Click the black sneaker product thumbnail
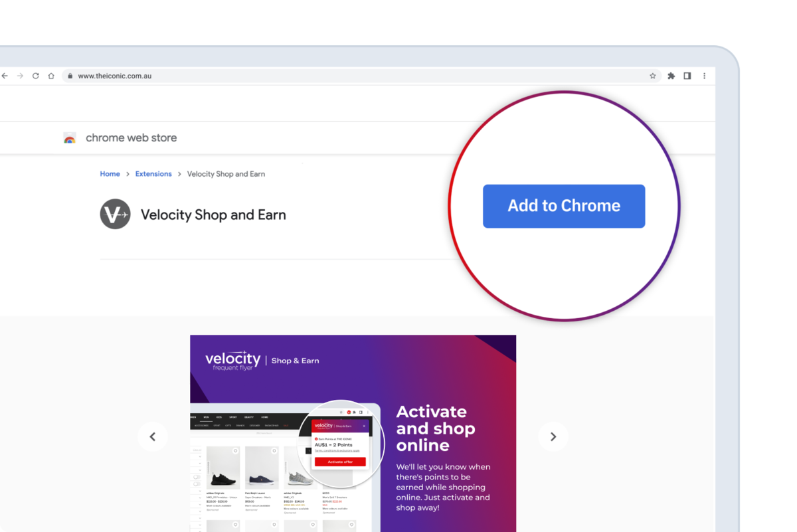The height and width of the screenshot is (532, 797). [223, 468]
